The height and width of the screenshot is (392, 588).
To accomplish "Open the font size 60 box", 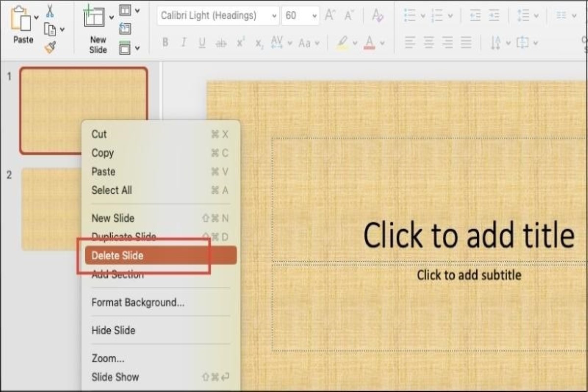I will pyautogui.click(x=301, y=16).
